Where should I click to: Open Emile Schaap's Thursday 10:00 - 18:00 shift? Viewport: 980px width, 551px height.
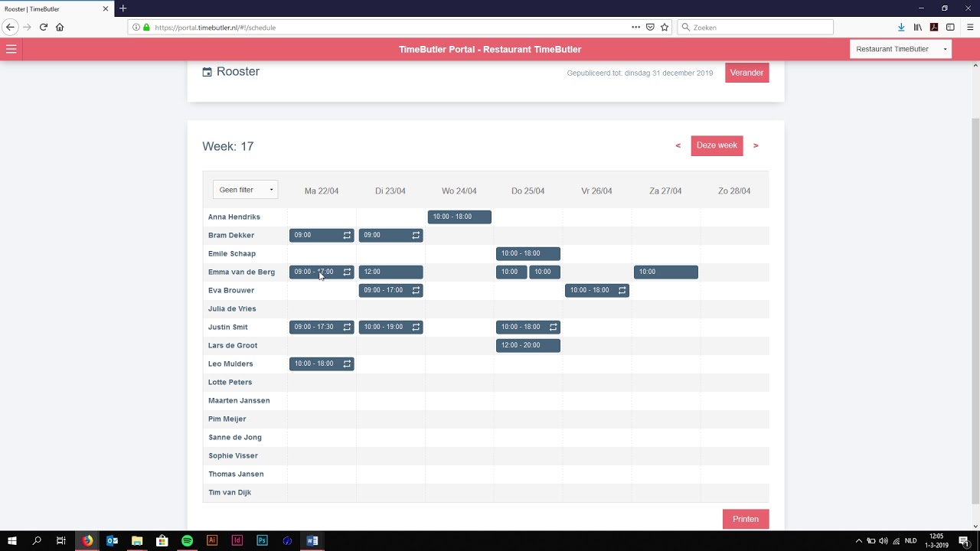[528, 253]
